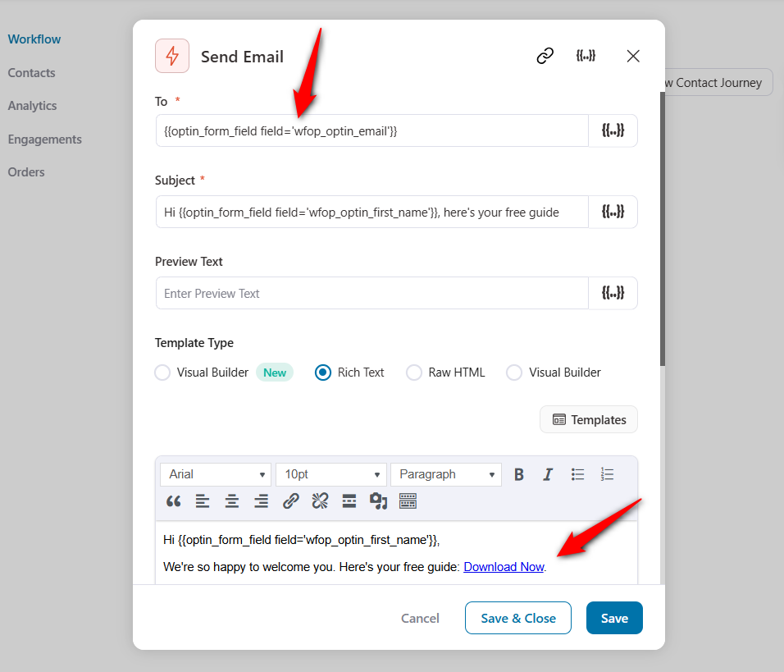
Task: Select the last Visual Builder radio option
Action: 514,373
